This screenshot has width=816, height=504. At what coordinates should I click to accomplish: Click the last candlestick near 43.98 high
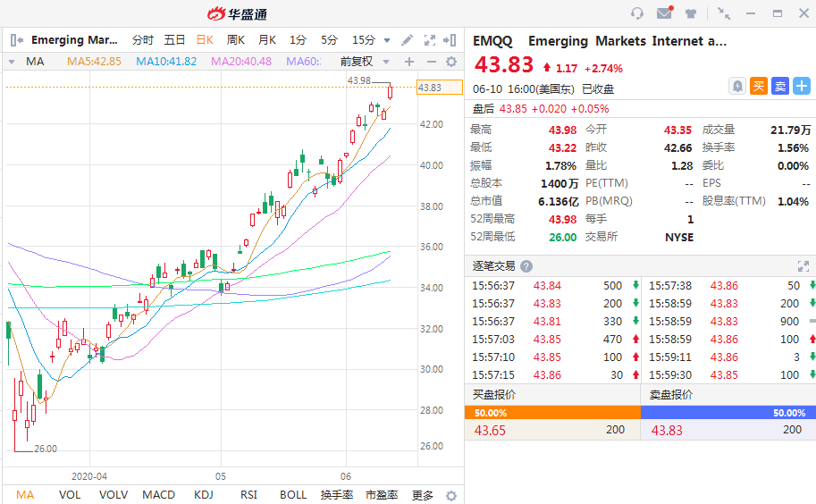pyautogui.click(x=390, y=91)
